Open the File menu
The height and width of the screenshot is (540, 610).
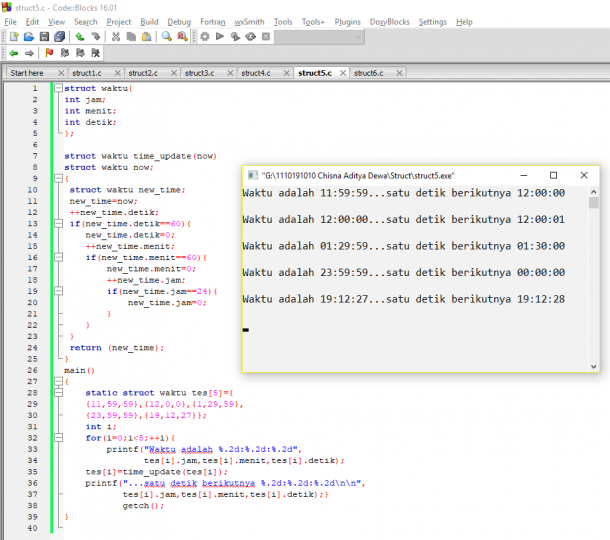coord(11,22)
